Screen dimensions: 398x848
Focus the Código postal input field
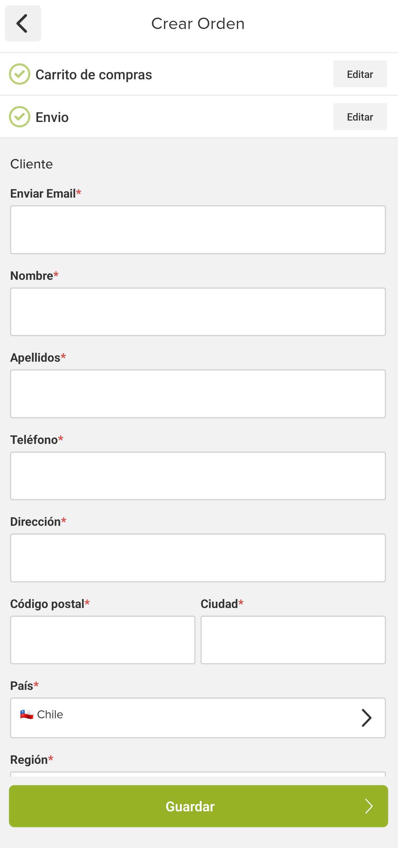(103, 640)
